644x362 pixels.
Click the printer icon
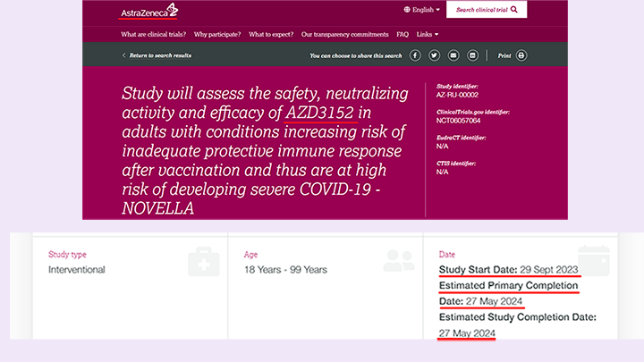[521, 55]
